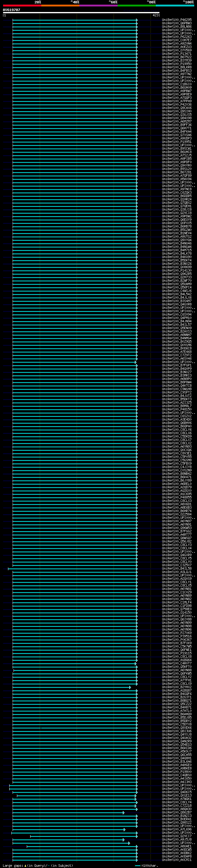Open hit UniRef100_Q6PBW3

[177, 23]
